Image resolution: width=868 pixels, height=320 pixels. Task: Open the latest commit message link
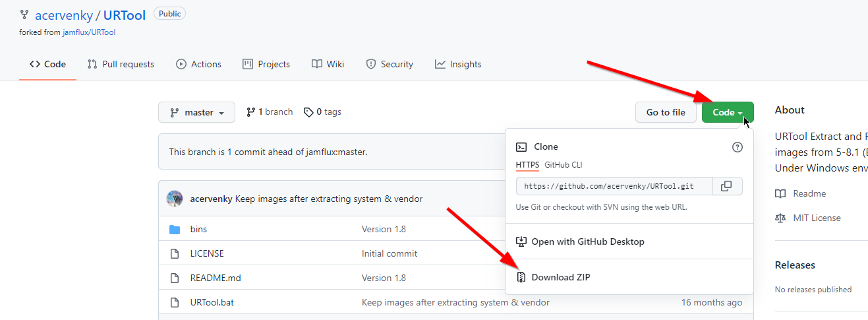[329, 199]
